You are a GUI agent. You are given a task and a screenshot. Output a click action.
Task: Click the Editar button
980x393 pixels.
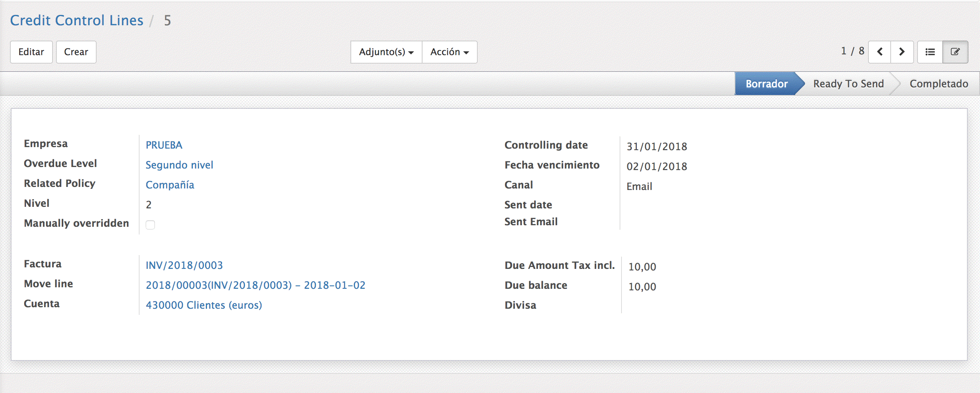click(31, 52)
